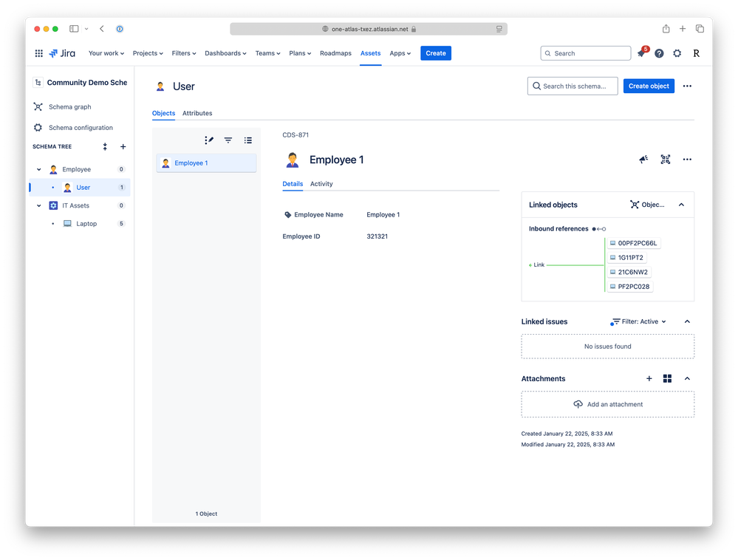738x560 pixels.
Task: Open the object list filter icon
Action: click(228, 140)
